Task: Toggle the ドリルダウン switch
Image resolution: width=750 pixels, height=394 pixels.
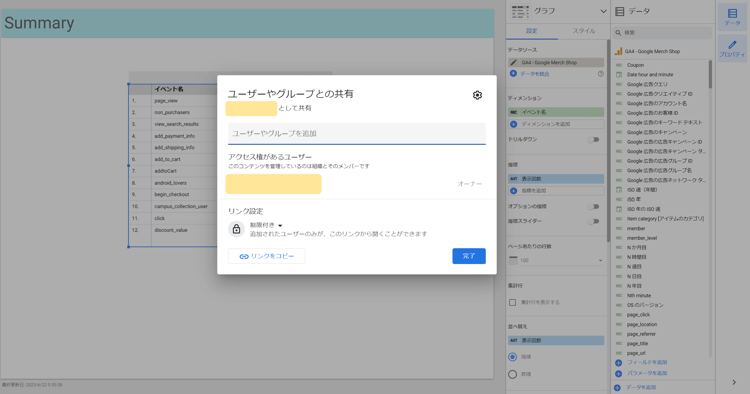Action: click(x=594, y=140)
